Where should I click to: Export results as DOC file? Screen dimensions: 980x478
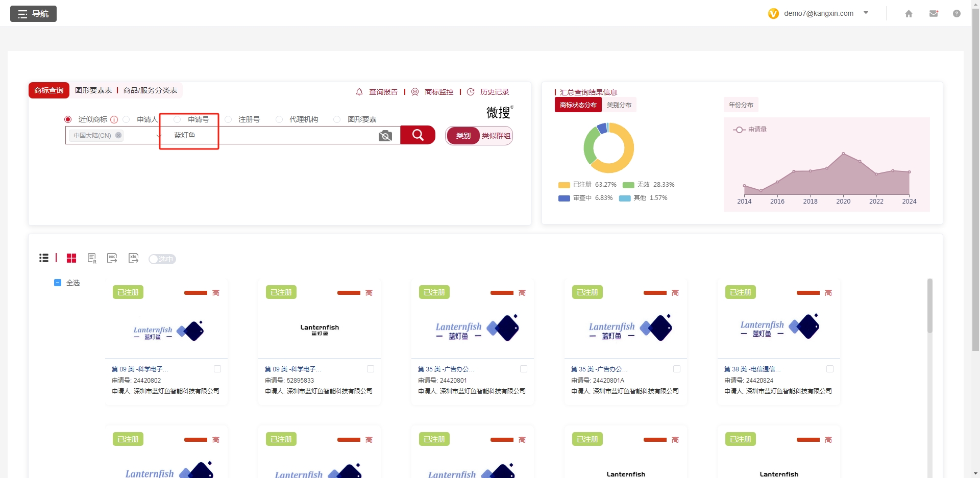pyautogui.click(x=112, y=258)
